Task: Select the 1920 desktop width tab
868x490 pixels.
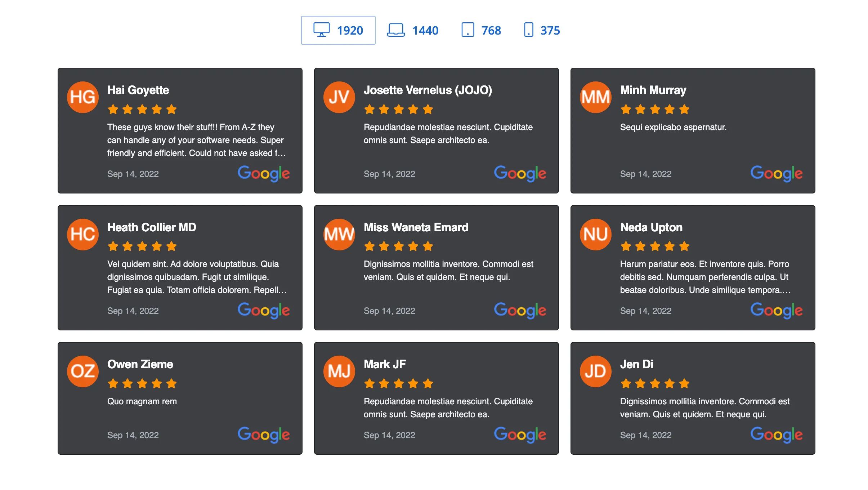Action: pos(338,30)
